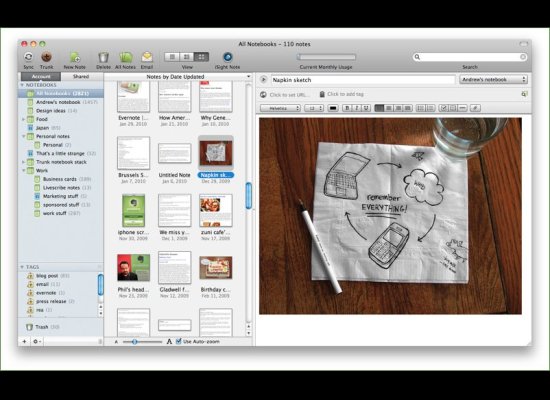
Task: Click the iSight Note camera icon
Action: (x=228, y=57)
